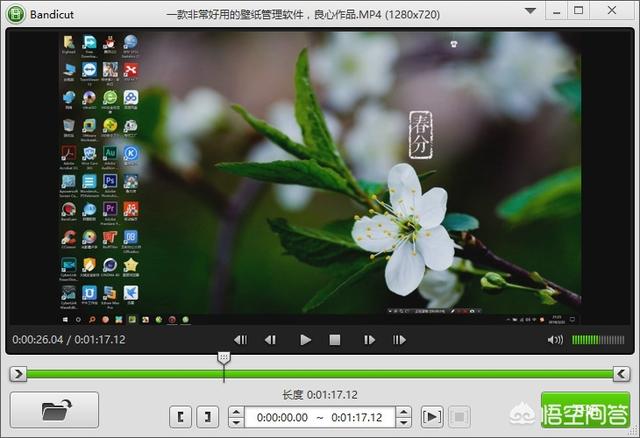Play the selected segment button
Image resolution: width=640 pixels, height=438 pixels.
pyautogui.click(x=432, y=417)
